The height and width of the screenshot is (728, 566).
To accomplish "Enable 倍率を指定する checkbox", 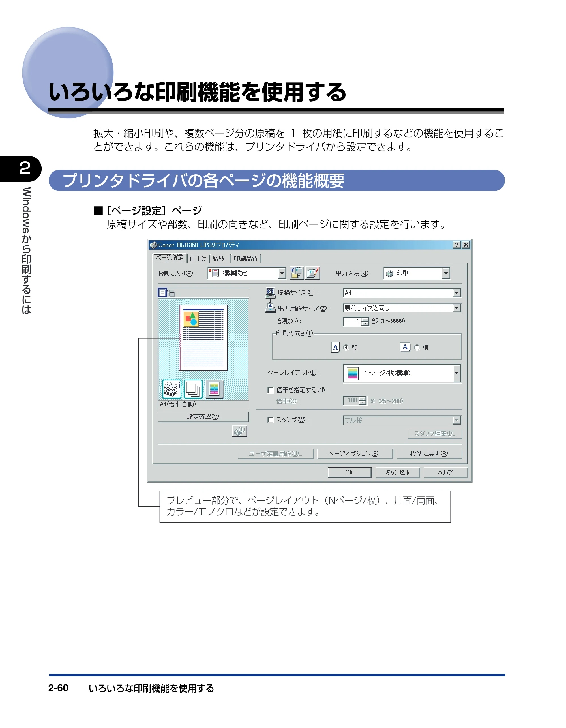I will (x=271, y=390).
